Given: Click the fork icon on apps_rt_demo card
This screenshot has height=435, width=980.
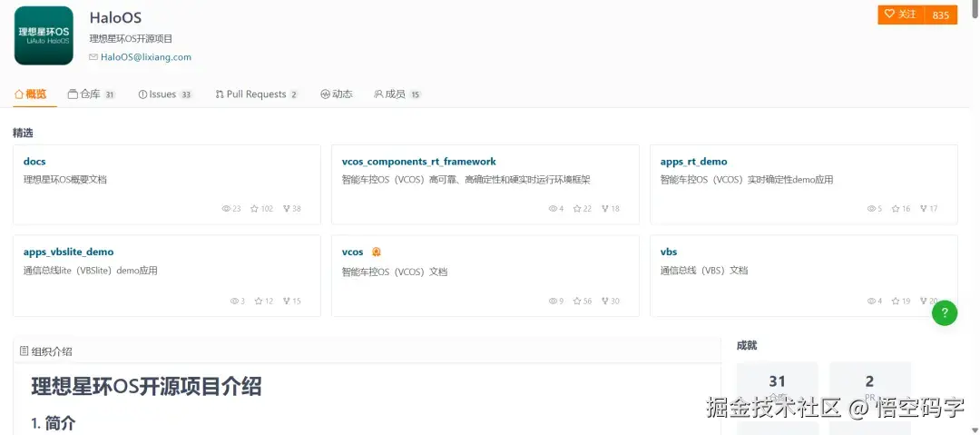Looking at the screenshot, I should (923, 209).
